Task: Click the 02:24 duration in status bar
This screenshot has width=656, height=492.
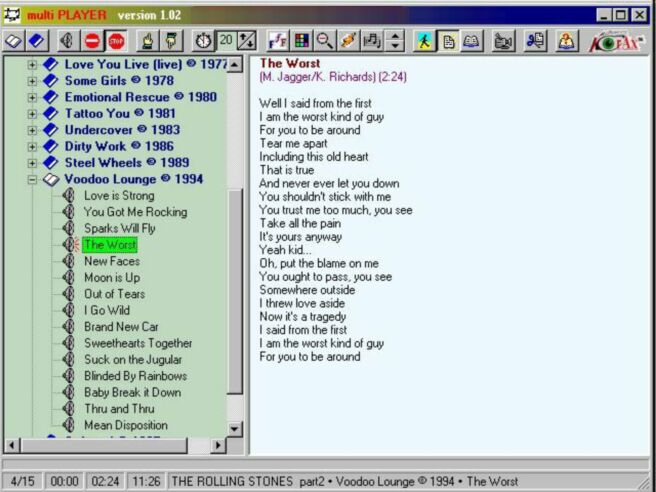Action: pos(105,482)
